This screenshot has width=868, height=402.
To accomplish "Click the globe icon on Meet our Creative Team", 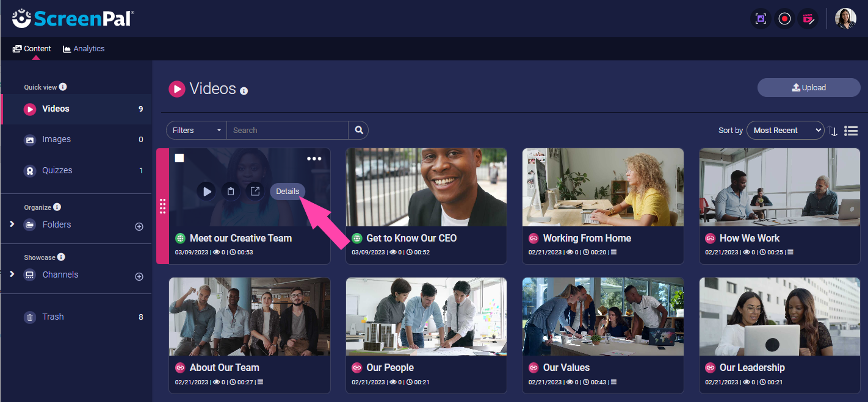I will 180,239.
